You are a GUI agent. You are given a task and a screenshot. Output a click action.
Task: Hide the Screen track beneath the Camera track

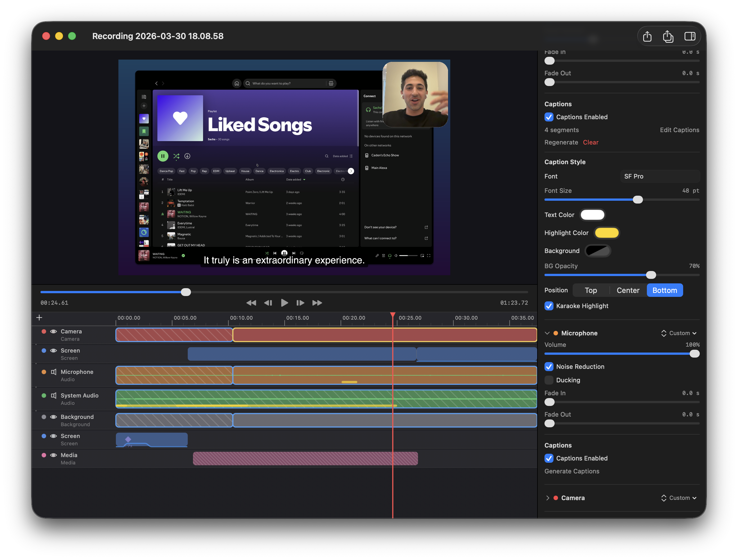point(53,351)
